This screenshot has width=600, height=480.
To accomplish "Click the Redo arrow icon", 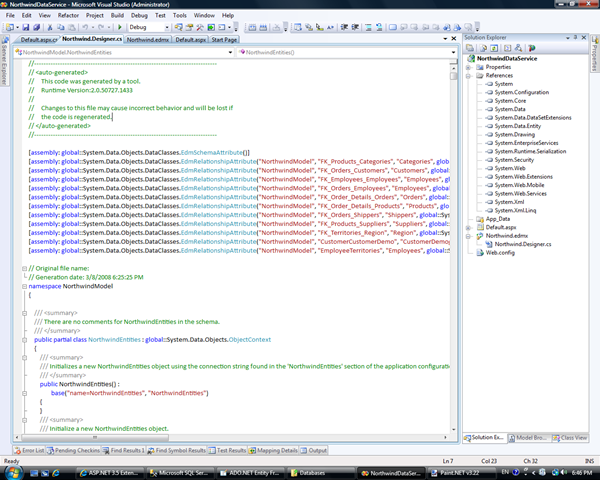I will pos(101,27).
